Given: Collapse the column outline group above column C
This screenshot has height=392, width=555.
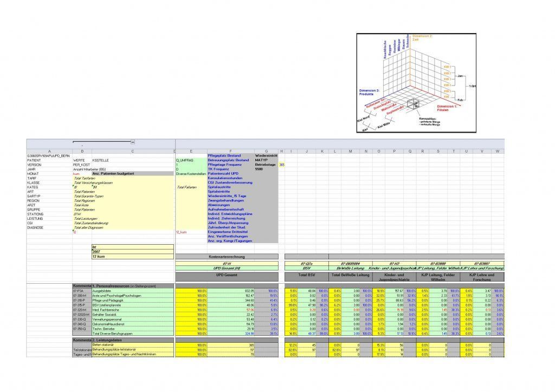Looking at the screenshot, I should point(133,142).
